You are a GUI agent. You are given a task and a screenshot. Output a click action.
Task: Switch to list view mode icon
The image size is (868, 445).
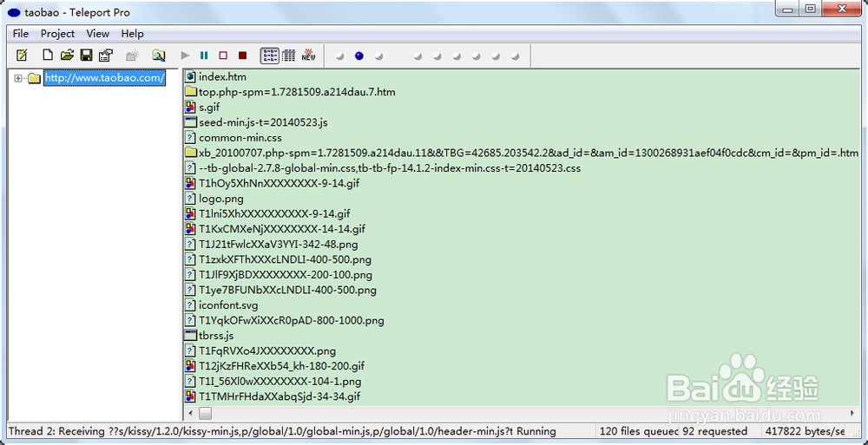coord(270,56)
